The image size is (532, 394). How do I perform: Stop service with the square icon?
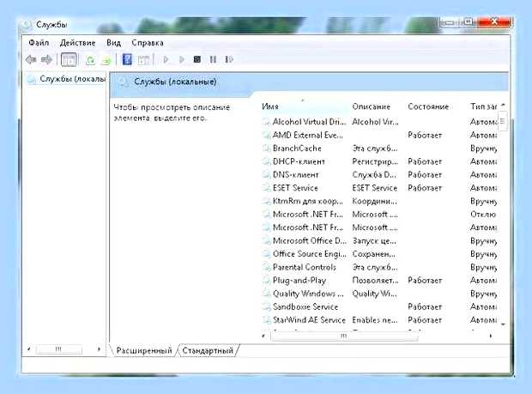(197, 60)
